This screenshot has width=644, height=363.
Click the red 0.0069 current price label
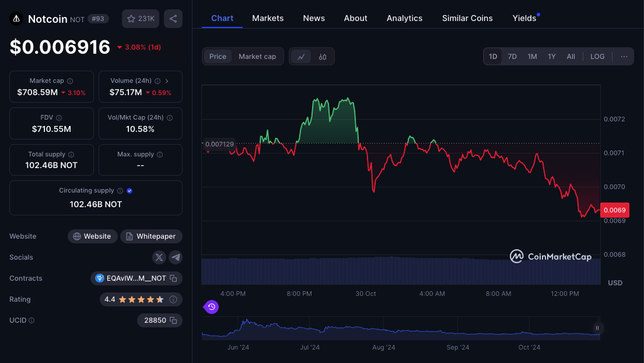coord(614,210)
